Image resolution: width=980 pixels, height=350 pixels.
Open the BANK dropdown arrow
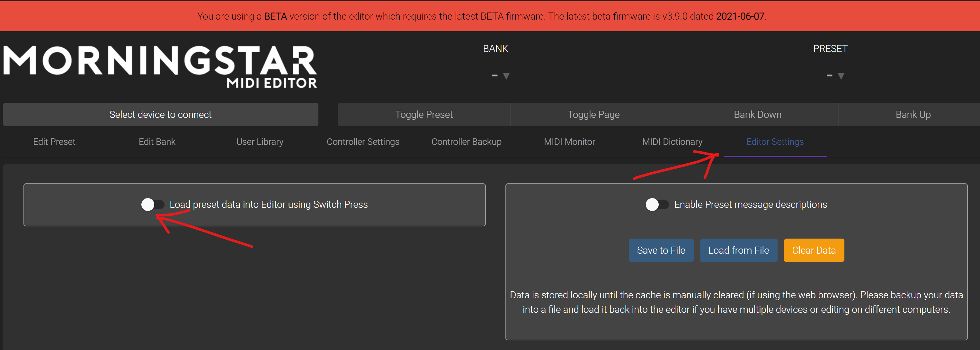pos(506,76)
